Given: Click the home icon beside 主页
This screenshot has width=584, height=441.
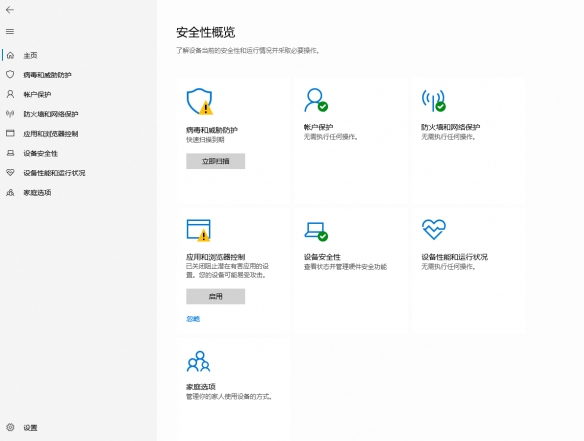Looking at the screenshot, I should pyautogui.click(x=10, y=55).
